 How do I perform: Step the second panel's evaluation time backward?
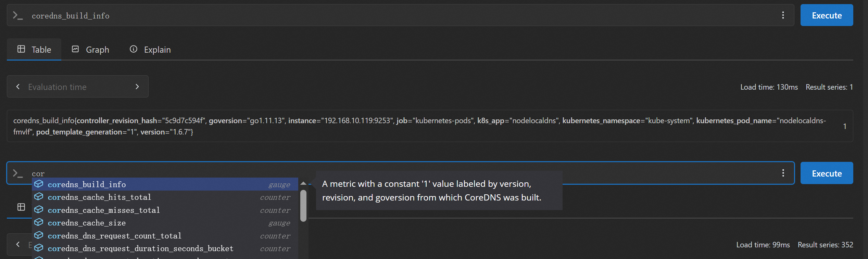coord(18,244)
